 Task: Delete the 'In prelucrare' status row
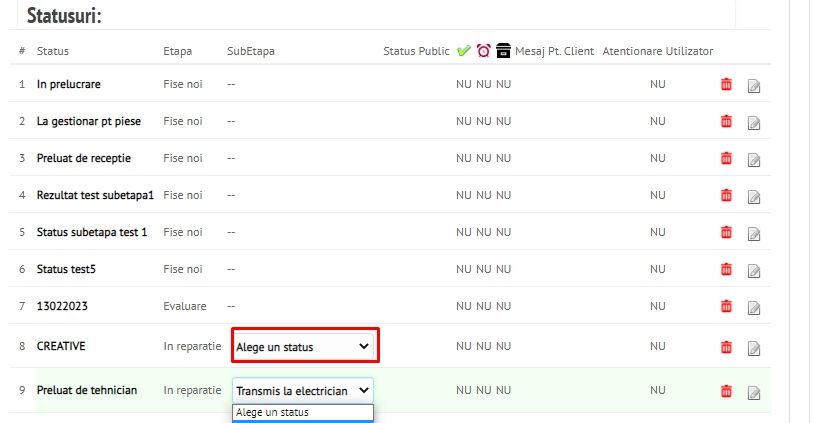point(726,84)
